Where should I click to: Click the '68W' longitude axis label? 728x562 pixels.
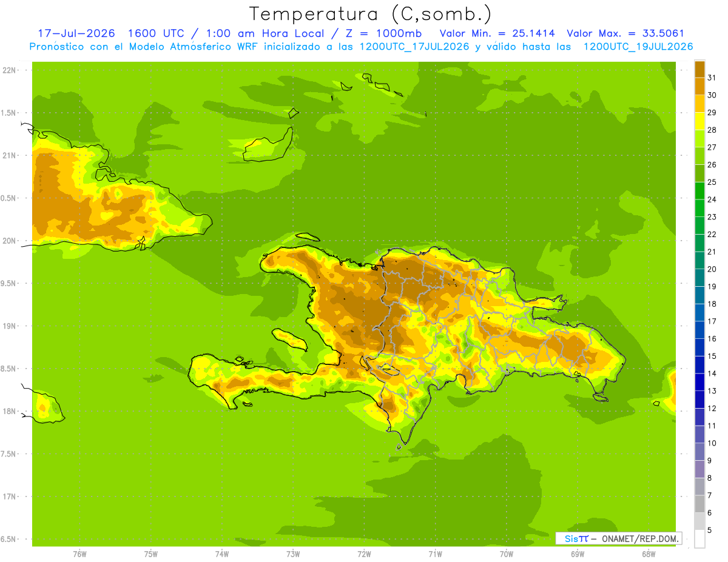pyautogui.click(x=649, y=554)
